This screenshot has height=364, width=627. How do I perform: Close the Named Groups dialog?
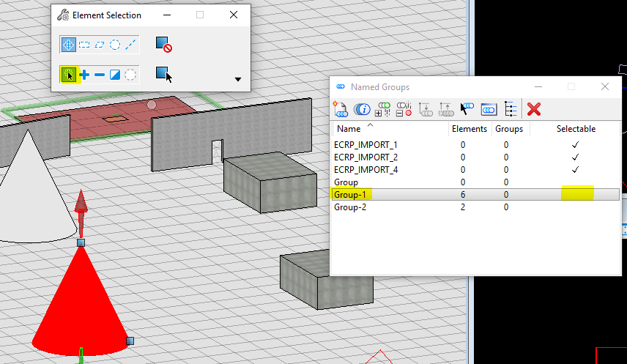pyautogui.click(x=604, y=87)
